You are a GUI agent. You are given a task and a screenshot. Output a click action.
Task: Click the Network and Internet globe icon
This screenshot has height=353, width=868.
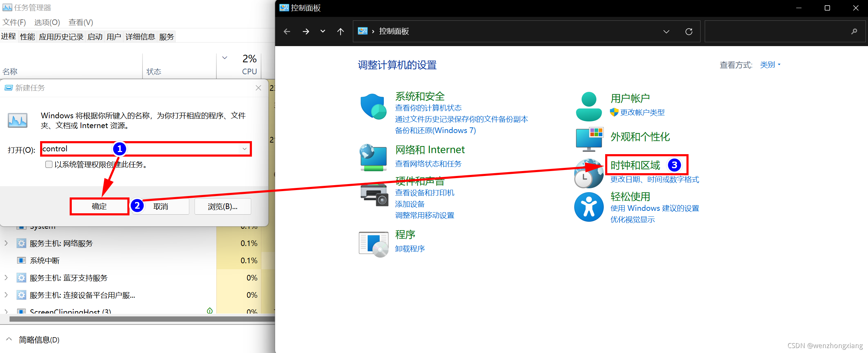[x=373, y=158]
